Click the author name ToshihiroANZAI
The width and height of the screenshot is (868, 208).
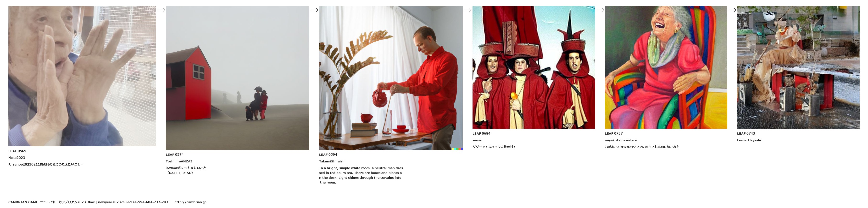pos(179,161)
